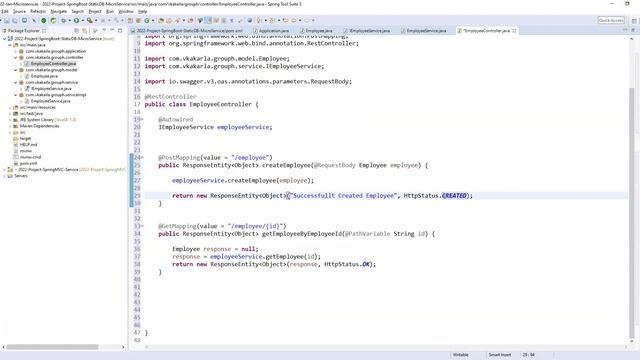
Task: Collapse the getEmployeeByEmployeeId method fold marker
Action: click(x=142, y=226)
